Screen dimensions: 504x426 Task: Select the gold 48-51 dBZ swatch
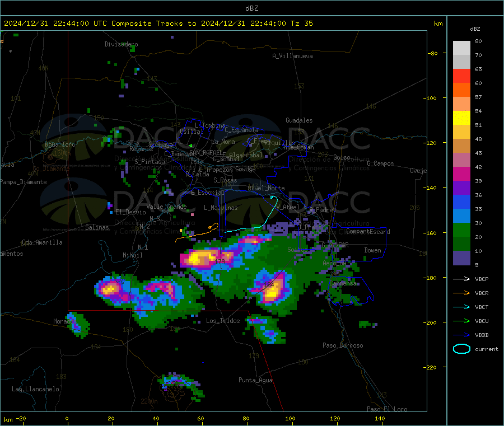point(461,132)
